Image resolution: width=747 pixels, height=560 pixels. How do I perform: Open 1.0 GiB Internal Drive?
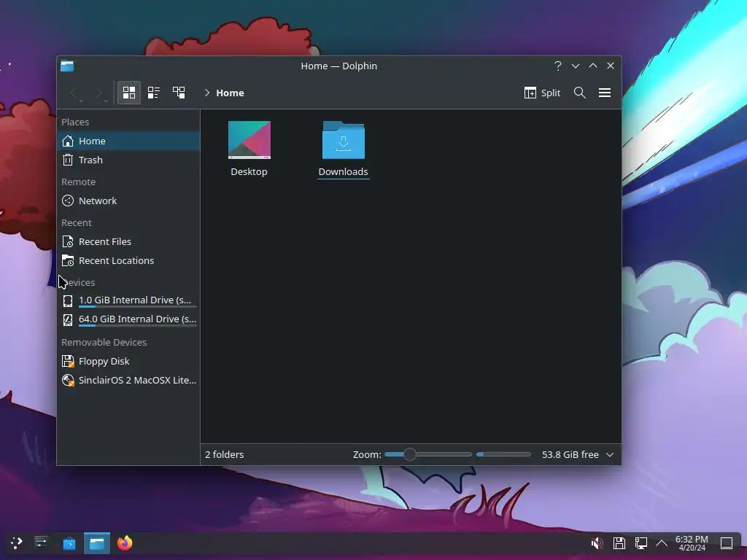click(128, 300)
